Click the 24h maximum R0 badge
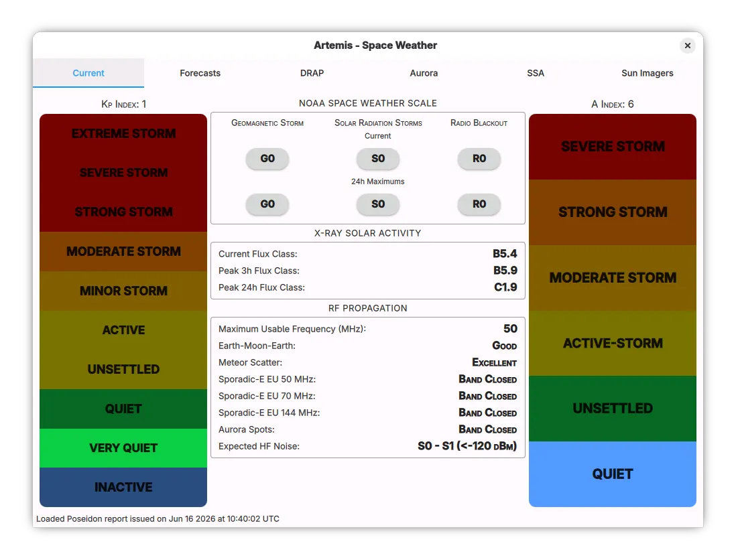Image resolution: width=736 pixels, height=560 pixels. [479, 204]
